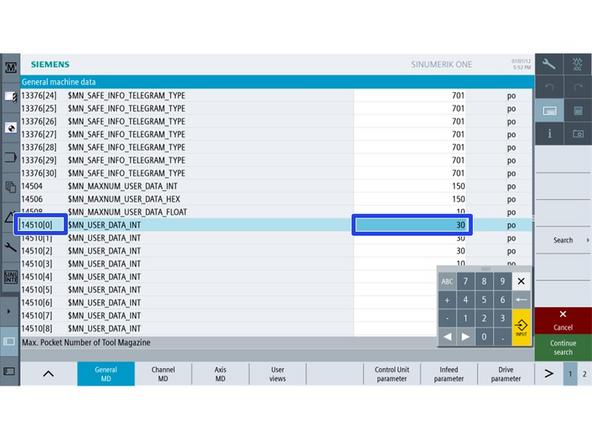Image resolution: width=592 pixels, height=444 pixels.
Task: Tap digit 7 on numeric keypad
Action: [466, 281]
